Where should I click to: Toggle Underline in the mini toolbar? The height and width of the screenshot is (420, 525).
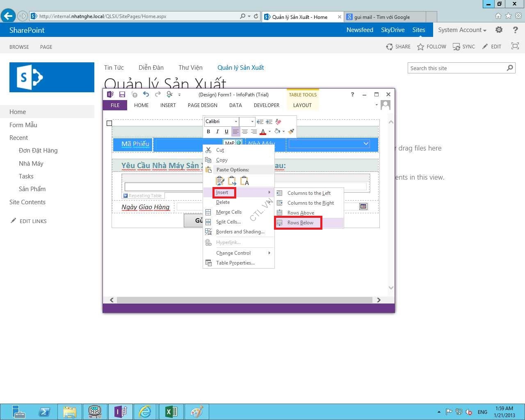pos(226,132)
